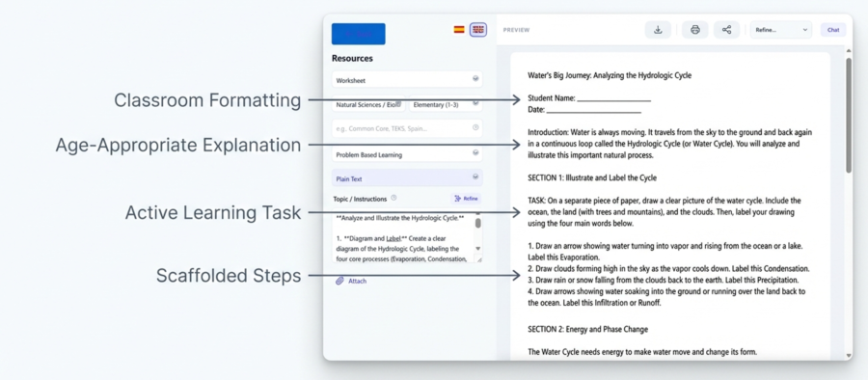
Task: Click the 'Label this Evaporation.' line
Action: (x=563, y=258)
